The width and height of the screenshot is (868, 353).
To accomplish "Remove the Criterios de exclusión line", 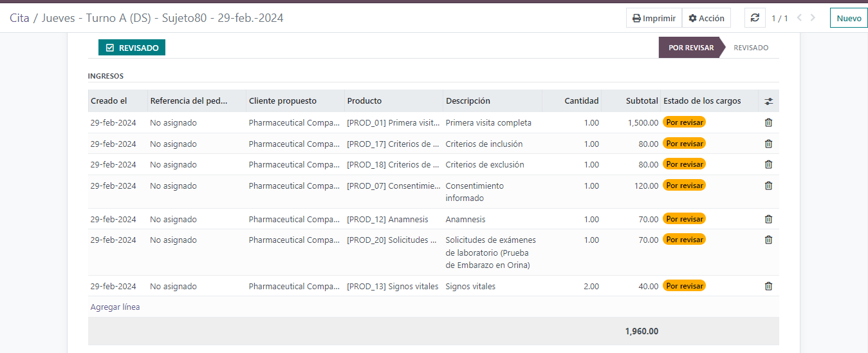I will pos(768,164).
